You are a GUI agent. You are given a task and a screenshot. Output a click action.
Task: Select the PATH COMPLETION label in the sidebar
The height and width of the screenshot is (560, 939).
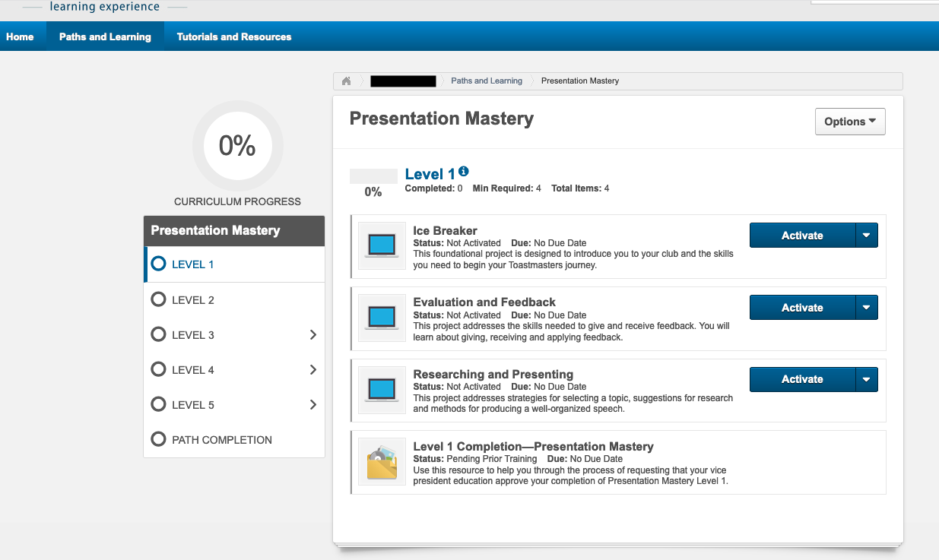click(x=222, y=440)
